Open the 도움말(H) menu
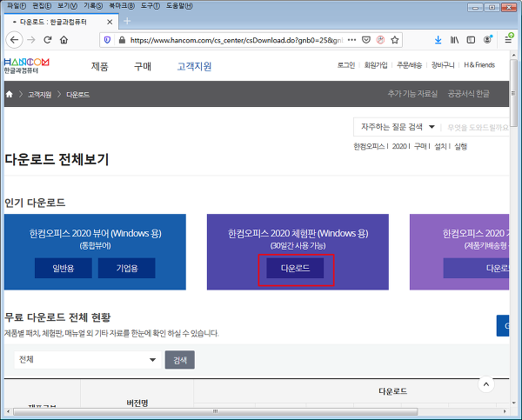This screenshot has height=420, width=522. point(179,6)
